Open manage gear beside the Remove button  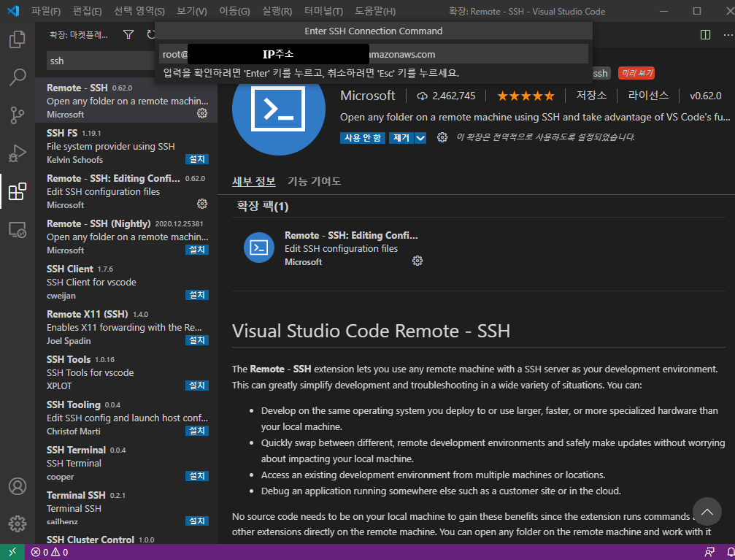point(442,137)
